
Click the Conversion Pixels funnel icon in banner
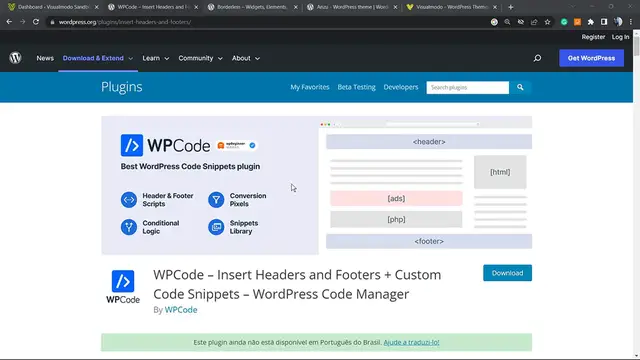(x=216, y=200)
